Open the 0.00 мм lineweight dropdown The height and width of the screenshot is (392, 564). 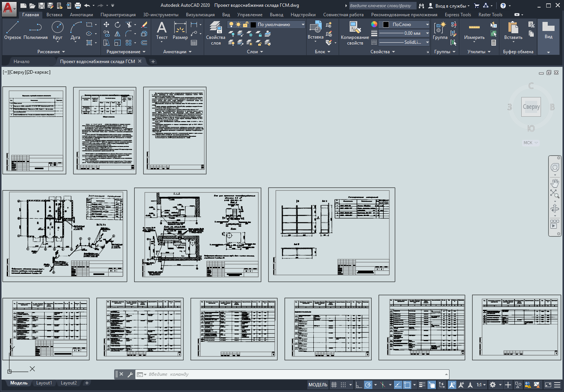tap(427, 33)
